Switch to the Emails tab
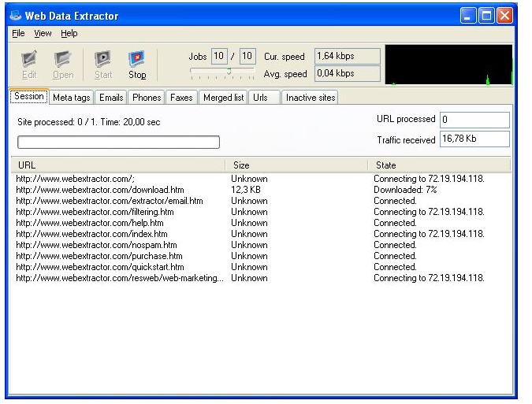 point(111,98)
